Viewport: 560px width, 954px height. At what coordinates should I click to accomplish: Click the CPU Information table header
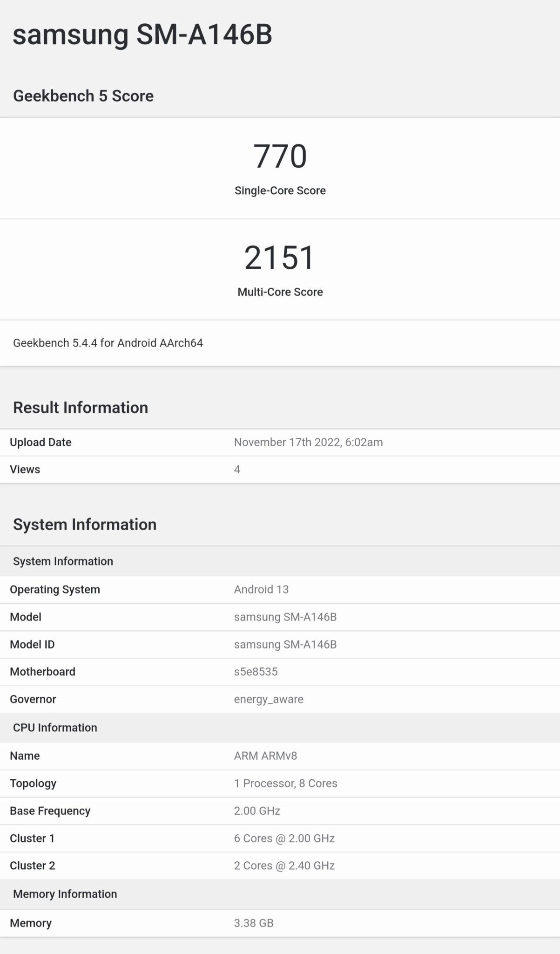pos(55,728)
